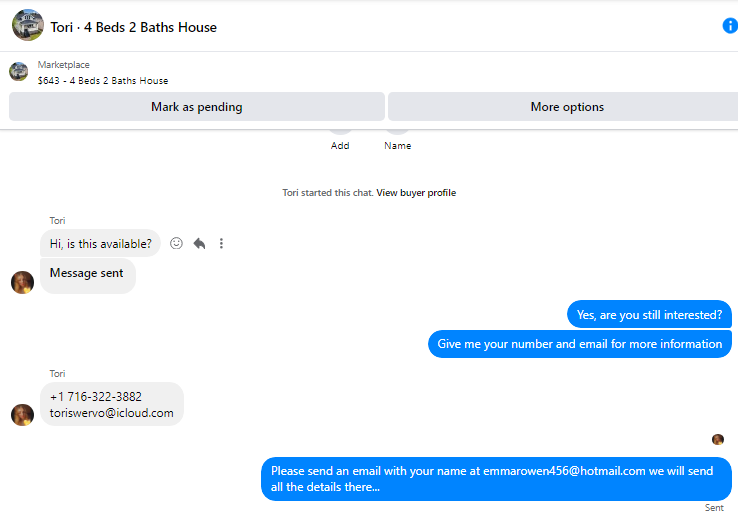738x516 pixels.
Task: Mark listing as pending
Action: (x=197, y=107)
